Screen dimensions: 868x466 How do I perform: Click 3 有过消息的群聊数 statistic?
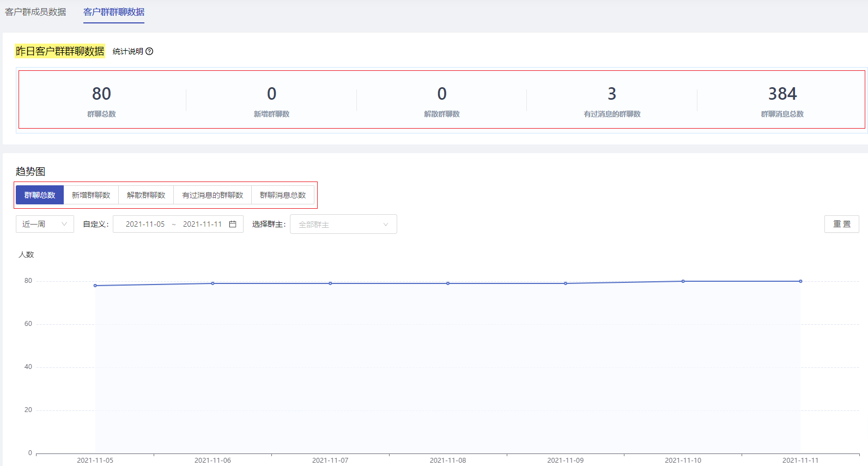point(612,100)
